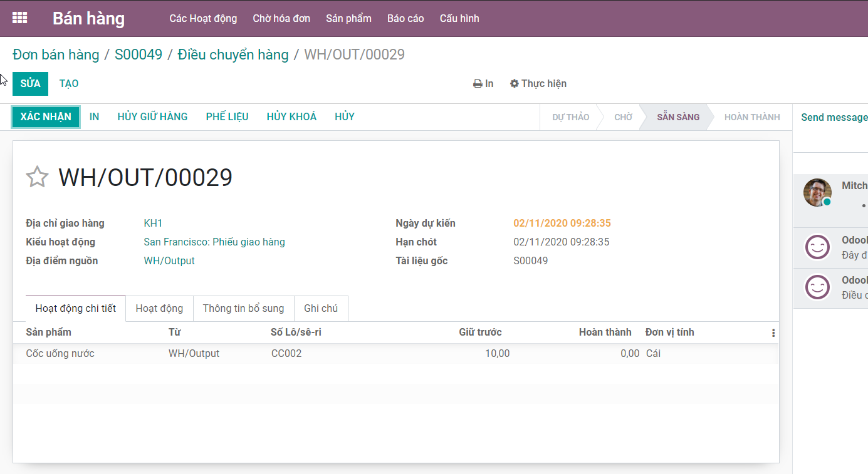
Task: Open the Ghi chú tab
Action: [321, 309]
